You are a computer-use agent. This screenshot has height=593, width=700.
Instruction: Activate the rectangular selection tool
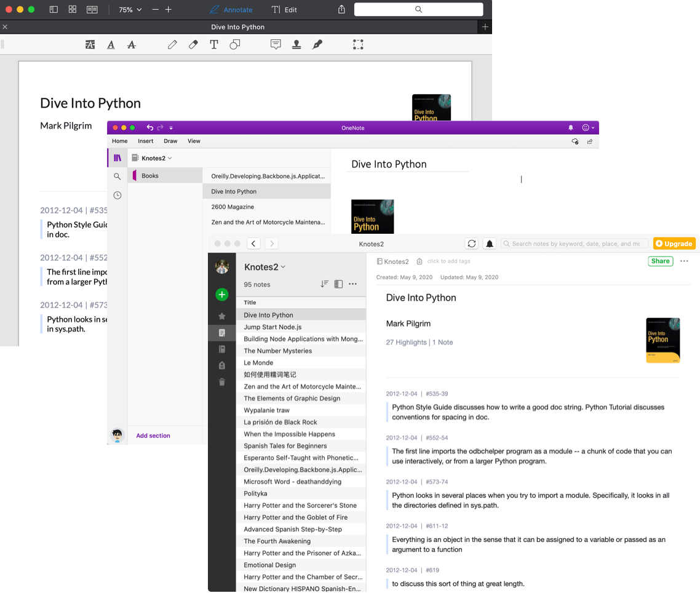tap(358, 44)
